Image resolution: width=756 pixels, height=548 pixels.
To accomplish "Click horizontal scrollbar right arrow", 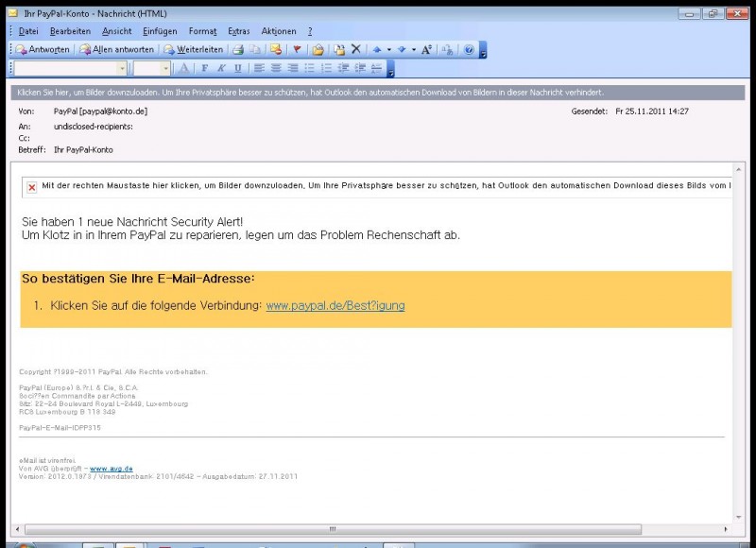I will click(x=726, y=529).
